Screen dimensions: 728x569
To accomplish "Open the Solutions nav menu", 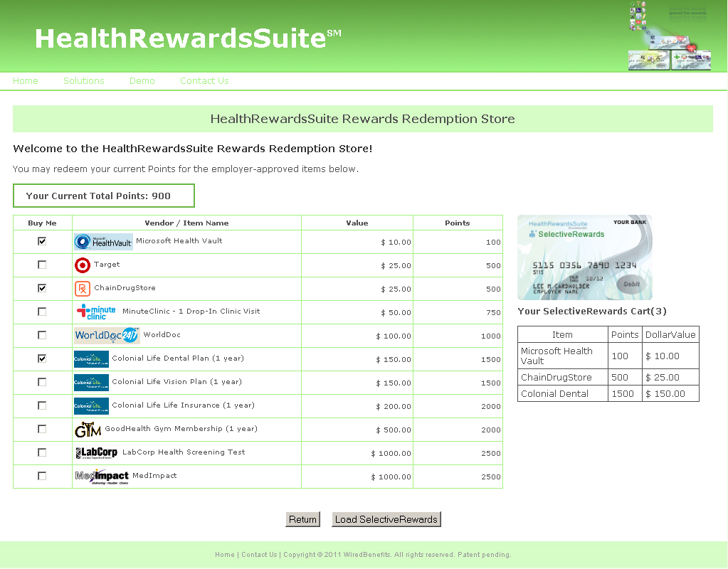I will (x=83, y=81).
